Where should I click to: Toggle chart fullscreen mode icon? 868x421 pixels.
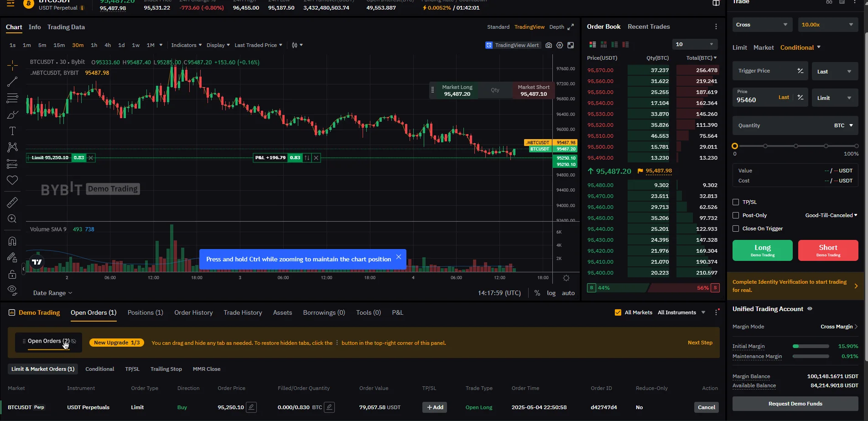click(x=571, y=45)
